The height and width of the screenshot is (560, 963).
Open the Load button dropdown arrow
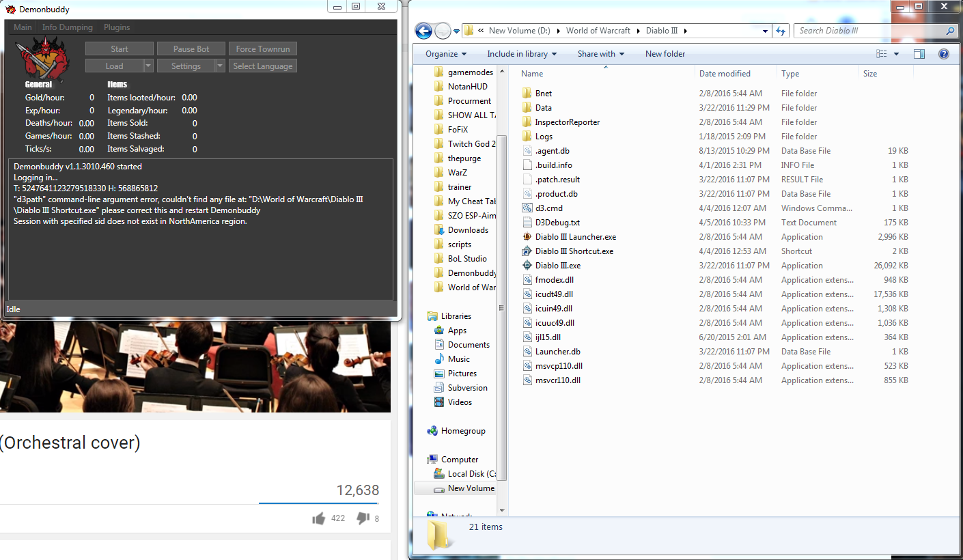pos(148,66)
